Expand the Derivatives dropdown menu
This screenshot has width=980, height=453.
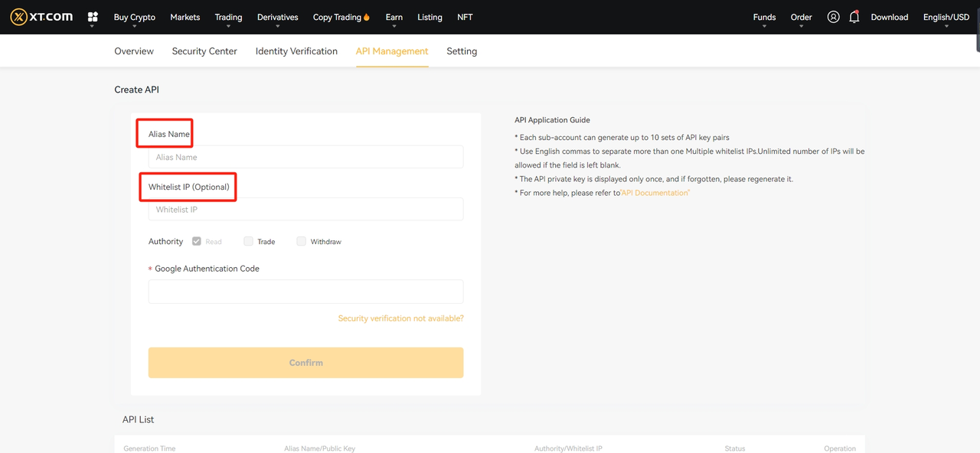click(x=277, y=17)
